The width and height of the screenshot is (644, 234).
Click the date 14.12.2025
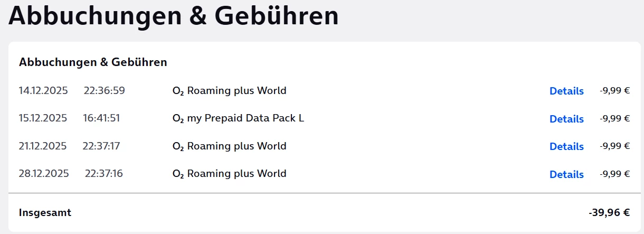(x=43, y=90)
